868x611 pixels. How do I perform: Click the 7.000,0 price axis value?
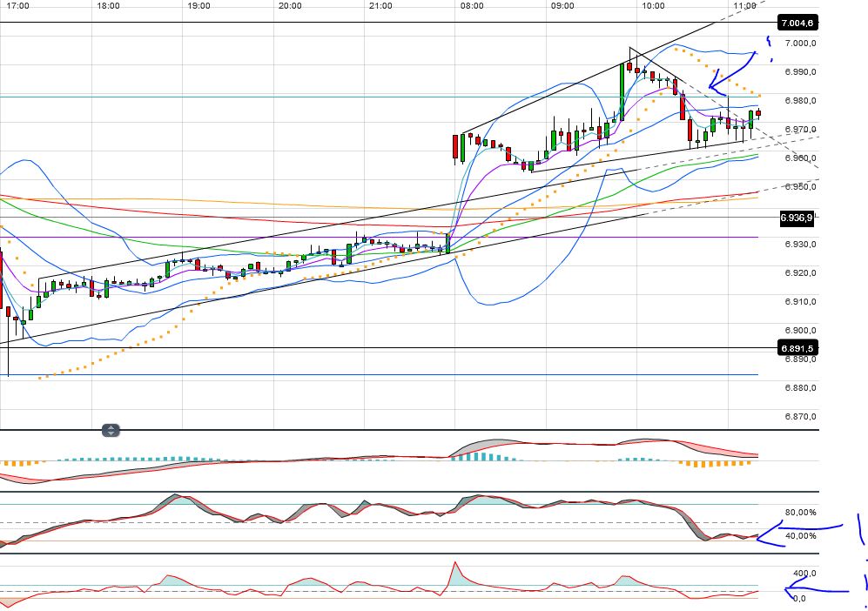[x=800, y=44]
